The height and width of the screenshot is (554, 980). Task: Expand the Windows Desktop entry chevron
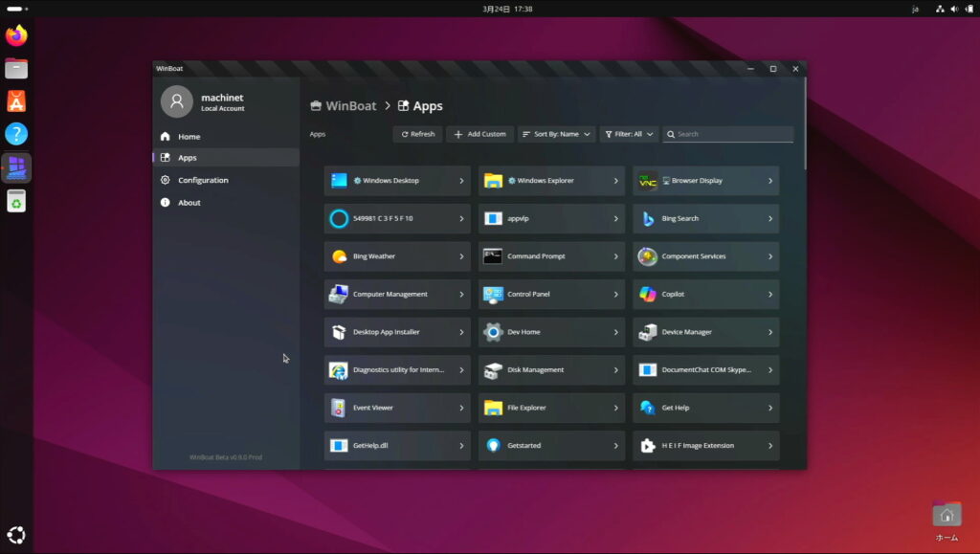pos(460,181)
